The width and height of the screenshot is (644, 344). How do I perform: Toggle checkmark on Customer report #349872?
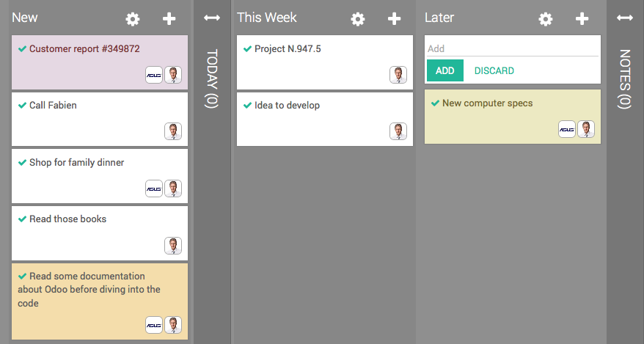point(22,49)
